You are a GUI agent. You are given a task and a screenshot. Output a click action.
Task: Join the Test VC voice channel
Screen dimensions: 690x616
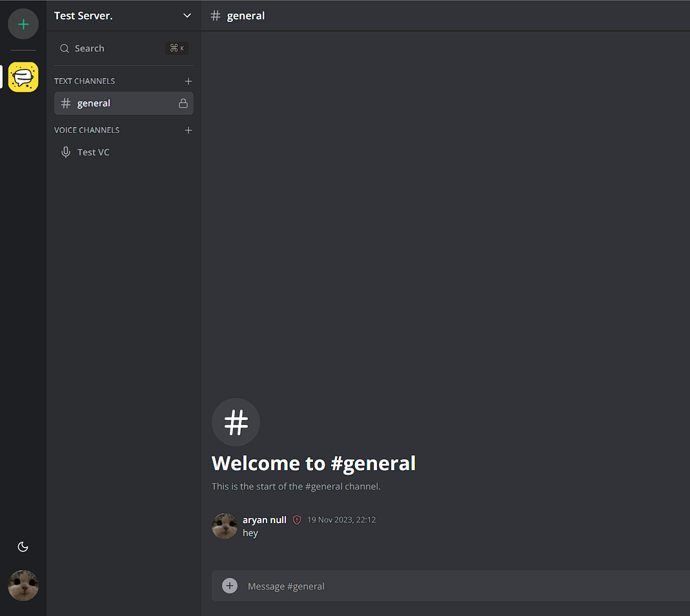click(94, 152)
